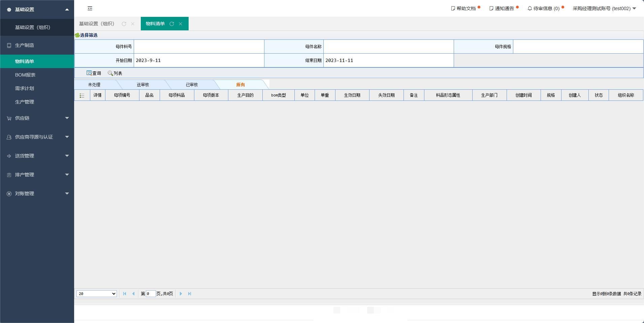The height and width of the screenshot is (323, 644).
Task: Click the 组织名称 column header
Action: click(x=626, y=95)
